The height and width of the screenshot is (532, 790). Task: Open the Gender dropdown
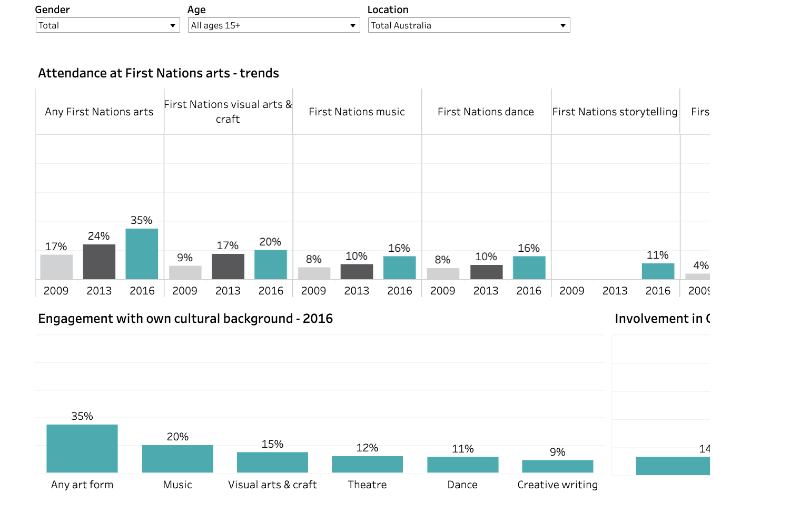tap(107, 25)
